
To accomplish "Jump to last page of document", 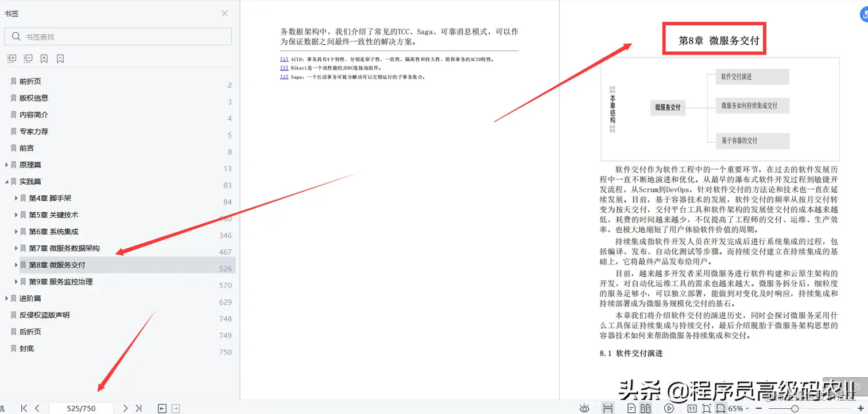I will [x=138, y=408].
